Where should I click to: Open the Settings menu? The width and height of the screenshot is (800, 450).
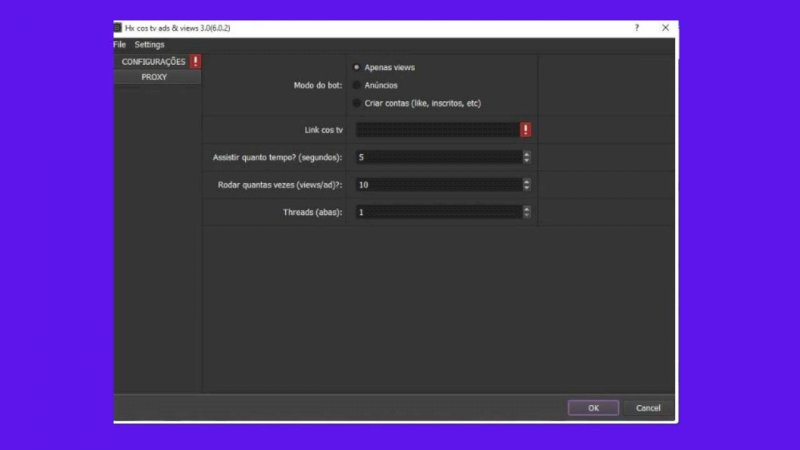(150, 45)
